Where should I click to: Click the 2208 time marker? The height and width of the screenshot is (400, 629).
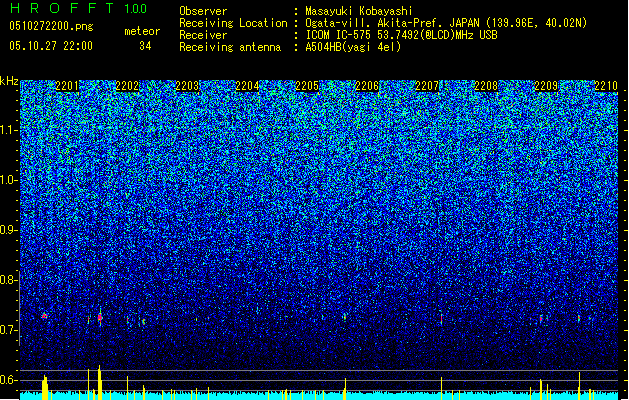point(486,86)
